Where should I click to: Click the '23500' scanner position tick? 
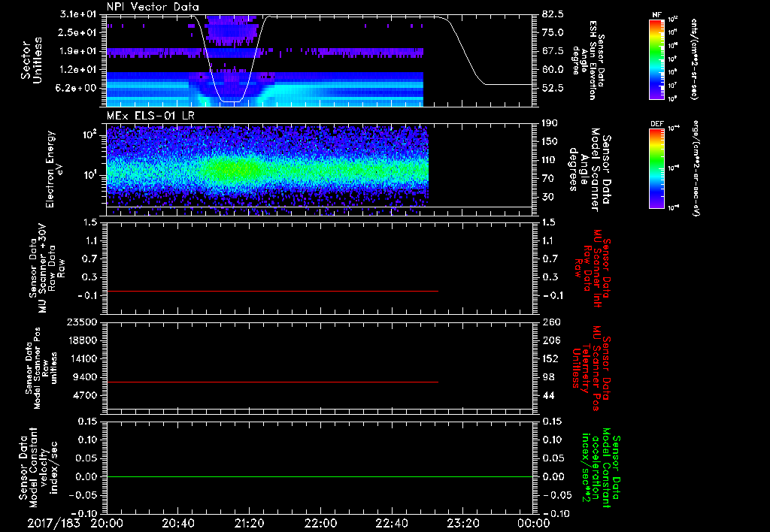click(x=82, y=322)
